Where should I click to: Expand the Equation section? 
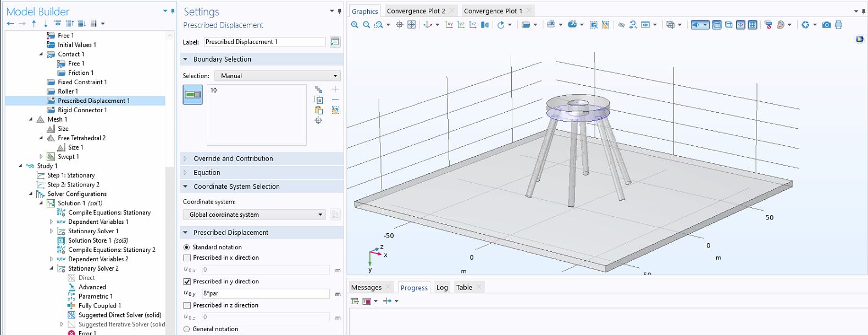207,172
